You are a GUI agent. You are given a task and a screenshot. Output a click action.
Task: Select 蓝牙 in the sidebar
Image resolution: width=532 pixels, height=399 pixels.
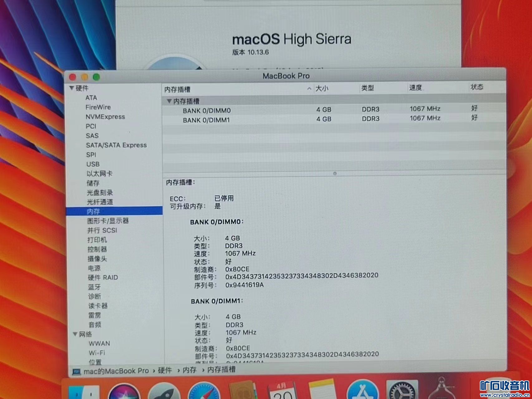point(94,287)
